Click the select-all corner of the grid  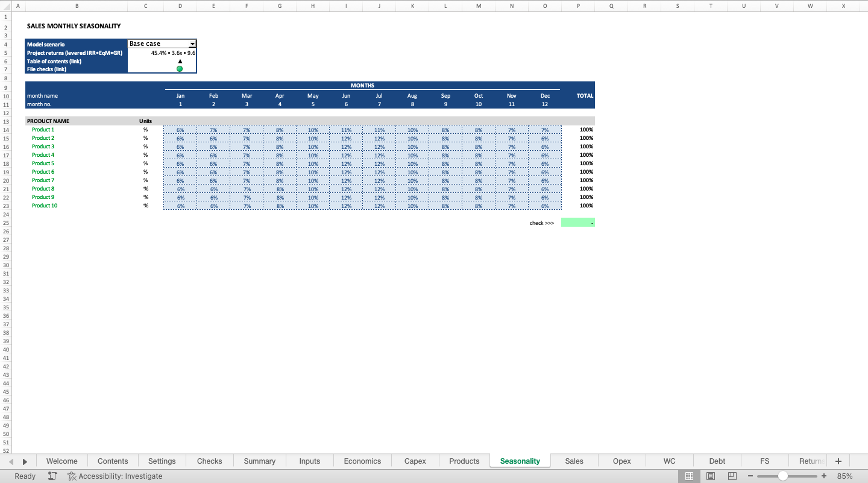[x=5, y=6]
